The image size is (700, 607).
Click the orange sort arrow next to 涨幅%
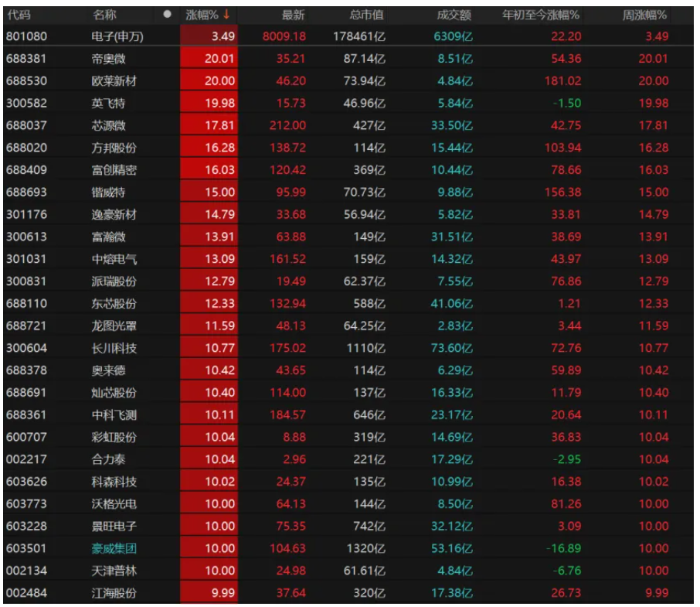point(226,14)
